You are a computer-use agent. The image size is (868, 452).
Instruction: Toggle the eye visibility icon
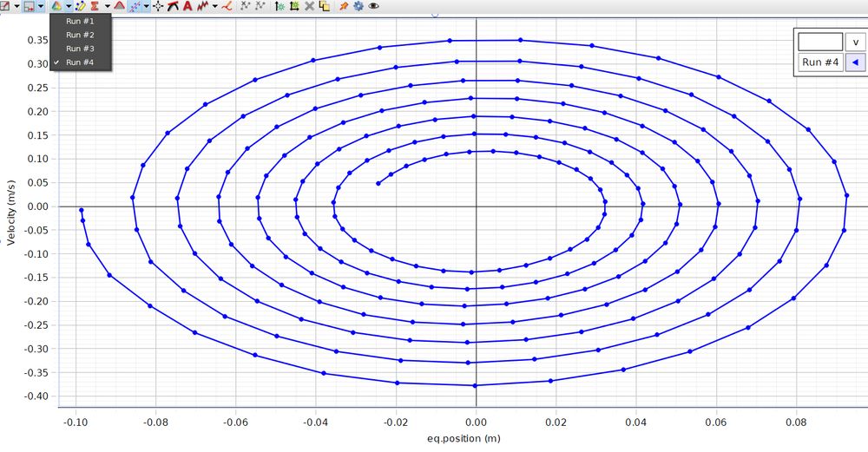click(x=373, y=6)
